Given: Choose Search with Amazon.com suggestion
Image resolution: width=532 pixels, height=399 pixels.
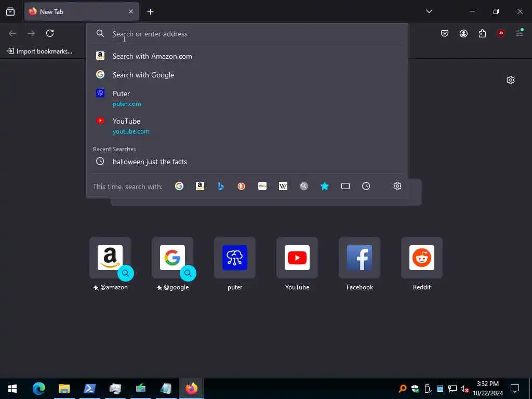Looking at the screenshot, I should pyautogui.click(x=247, y=56).
